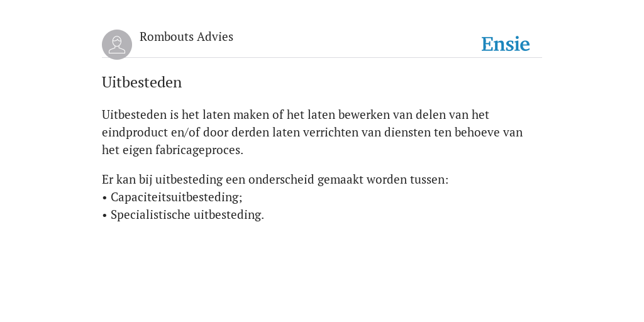Image resolution: width=644 pixels, height=322 pixels.
Task: Click the word 'fabricageproces' in the definition
Action: (199, 150)
